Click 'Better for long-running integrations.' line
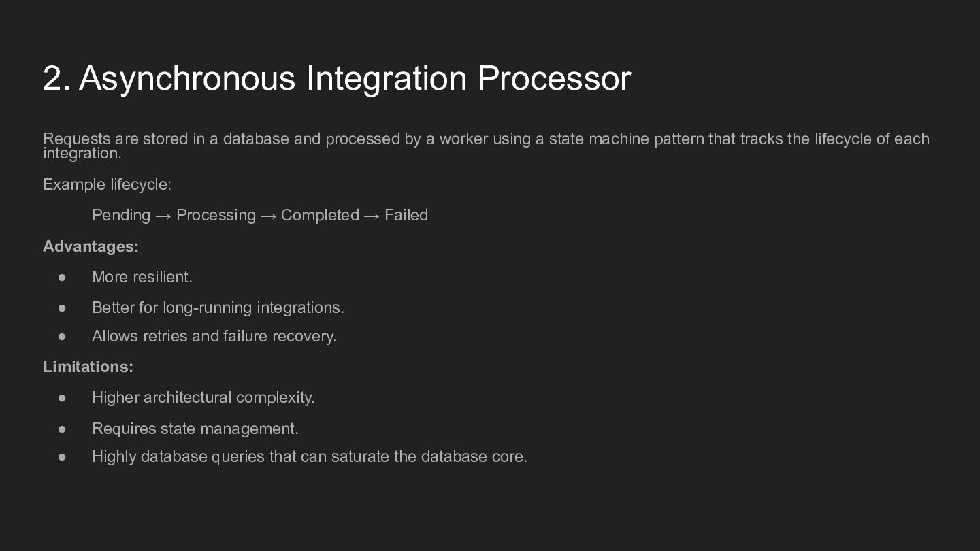 pos(218,307)
